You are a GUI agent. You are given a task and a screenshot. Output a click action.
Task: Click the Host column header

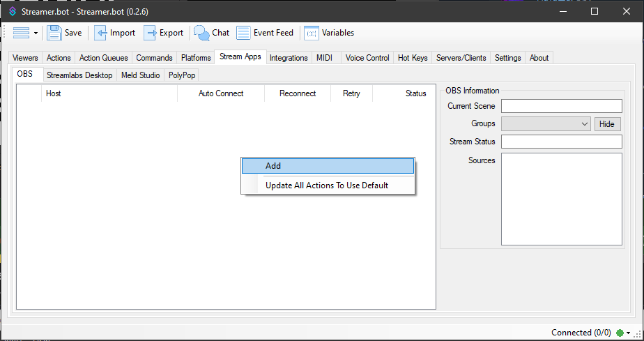point(109,93)
